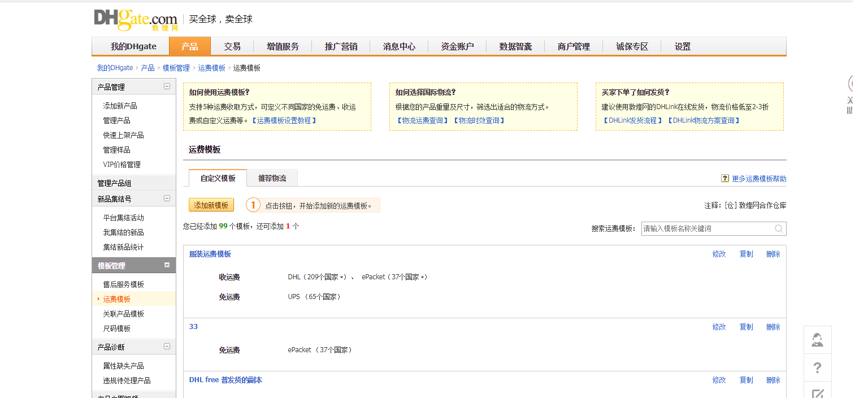Screen dimensions: 868x398
Task: Open the customer service contact icon
Action: 817,339
